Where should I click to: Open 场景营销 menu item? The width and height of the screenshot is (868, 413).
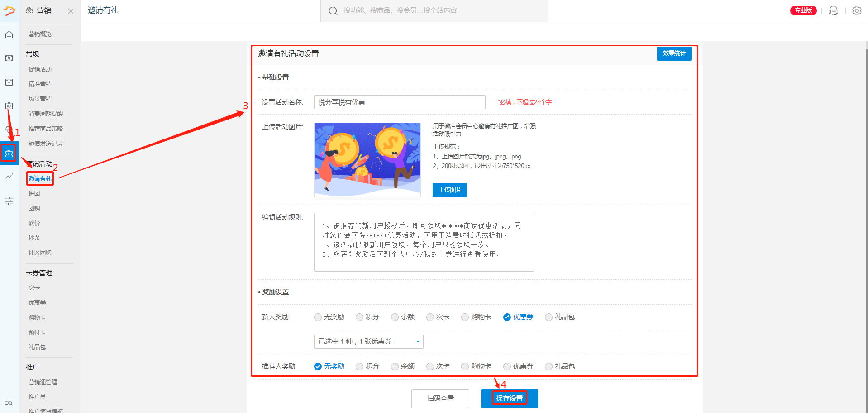[x=40, y=99]
